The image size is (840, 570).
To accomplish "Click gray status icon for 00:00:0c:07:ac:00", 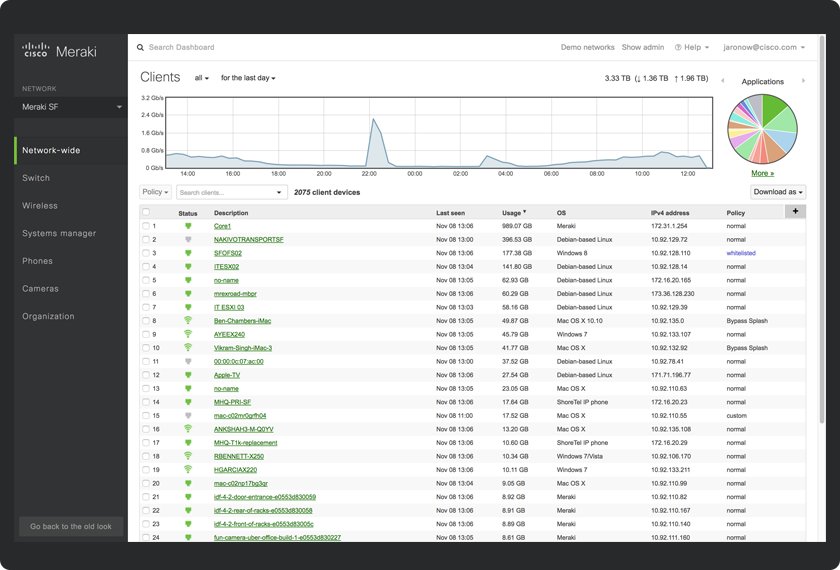I will point(188,362).
